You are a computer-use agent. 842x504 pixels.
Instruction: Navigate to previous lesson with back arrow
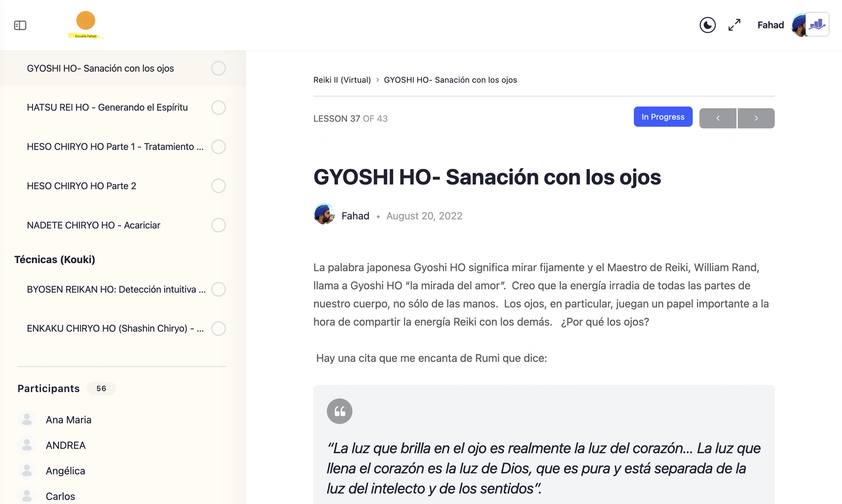[x=718, y=118]
